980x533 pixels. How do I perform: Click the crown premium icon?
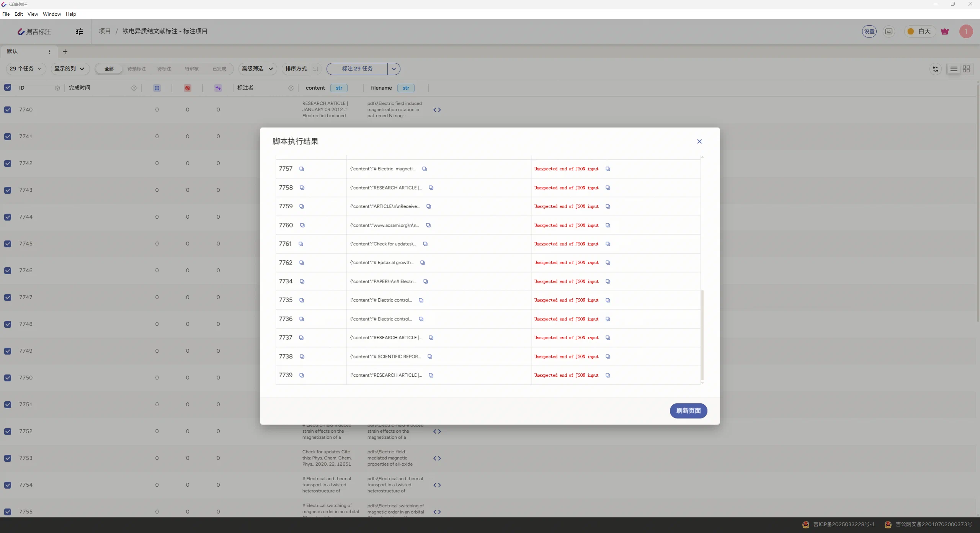(x=945, y=31)
